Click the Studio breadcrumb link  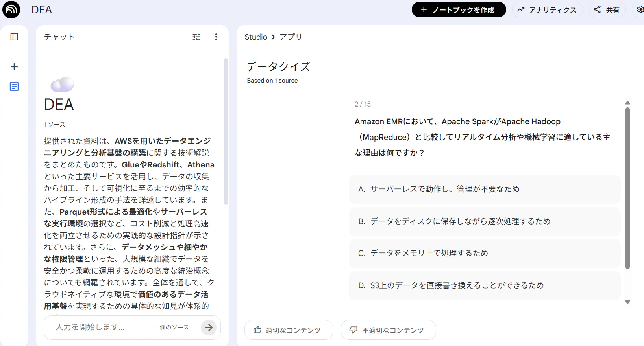(x=256, y=37)
